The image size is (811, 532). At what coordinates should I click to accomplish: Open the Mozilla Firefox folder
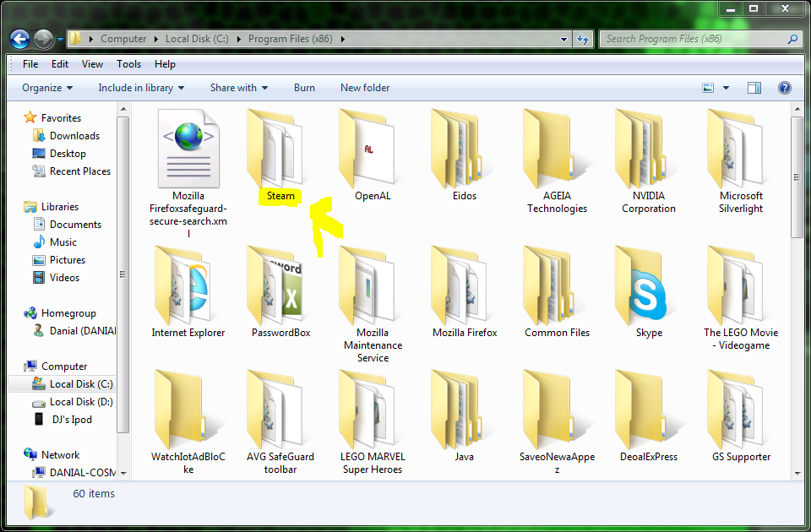[465, 292]
